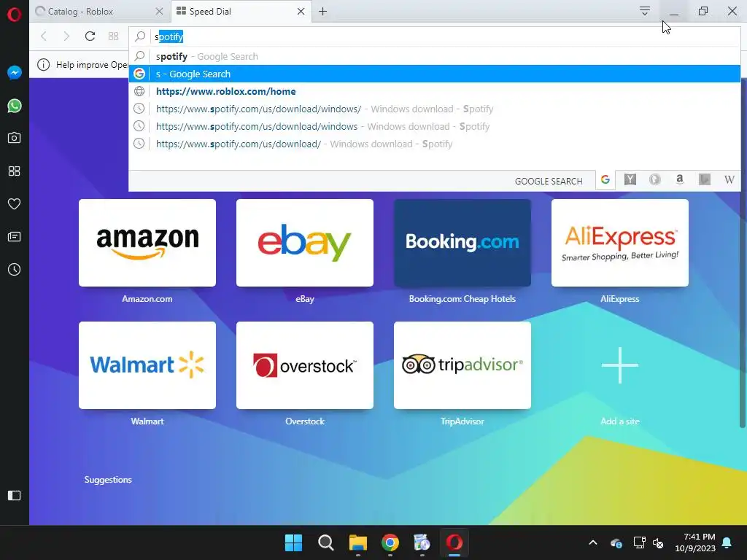
Task: Select Bing search engine icon
Action: [x=705, y=180]
